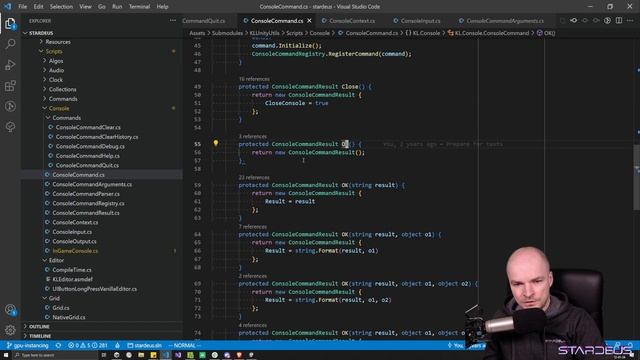Open NativeGrid.cs file
This screenshot has width=640, height=360.
[x=102, y=317]
